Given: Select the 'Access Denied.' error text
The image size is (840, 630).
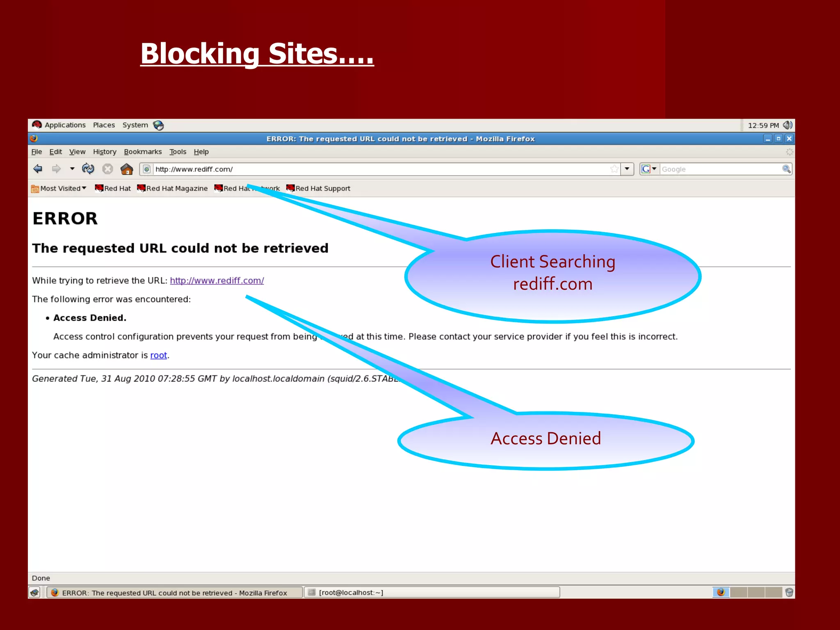Looking at the screenshot, I should pyautogui.click(x=90, y=318).
